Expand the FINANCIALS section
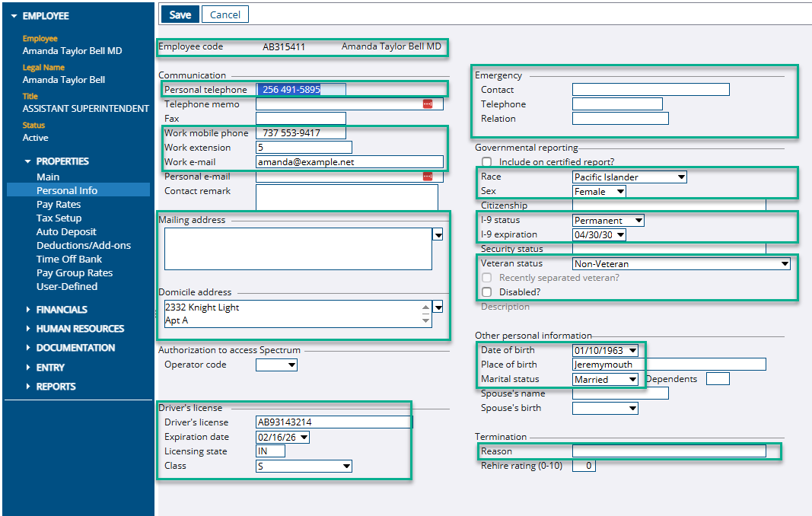 coord(28,309)
